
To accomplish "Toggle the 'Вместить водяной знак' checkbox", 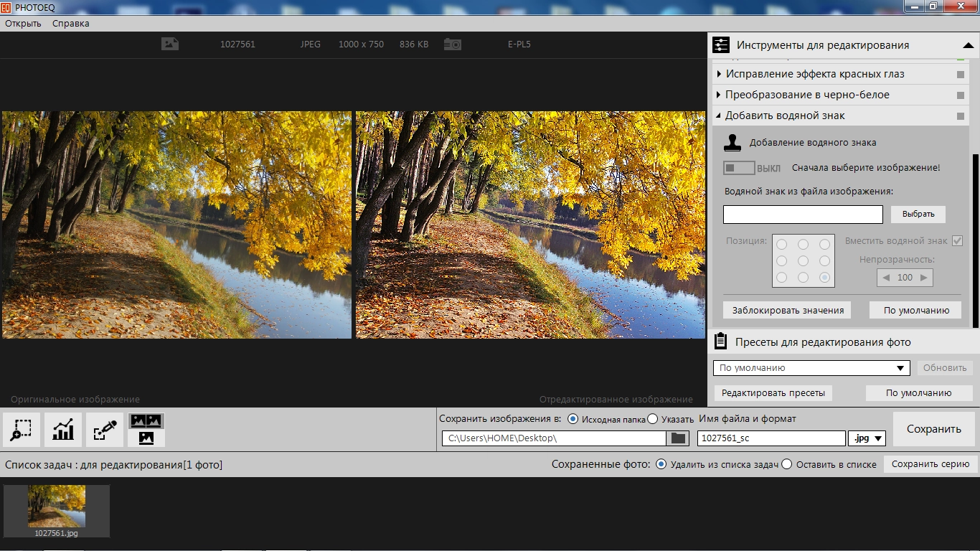I will [957, 241].
